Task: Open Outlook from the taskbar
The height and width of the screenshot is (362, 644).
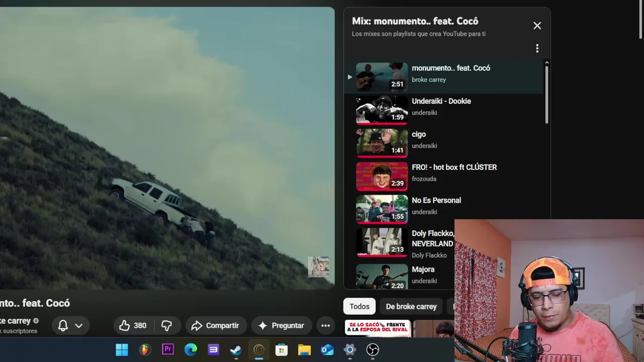Action: click(x=328, y=349)
